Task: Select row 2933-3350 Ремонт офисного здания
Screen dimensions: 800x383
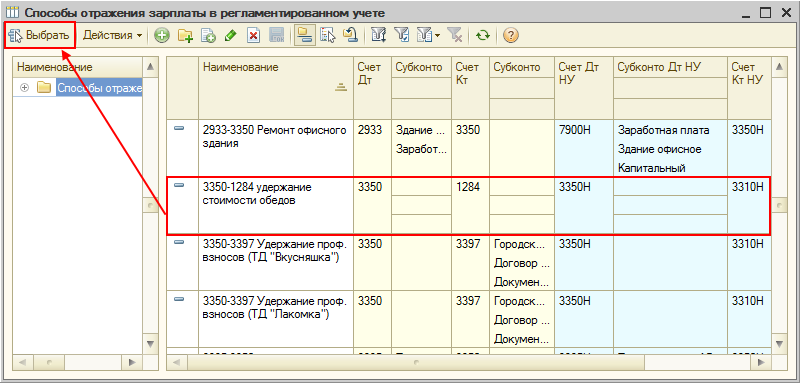Action: pos(468,148)
